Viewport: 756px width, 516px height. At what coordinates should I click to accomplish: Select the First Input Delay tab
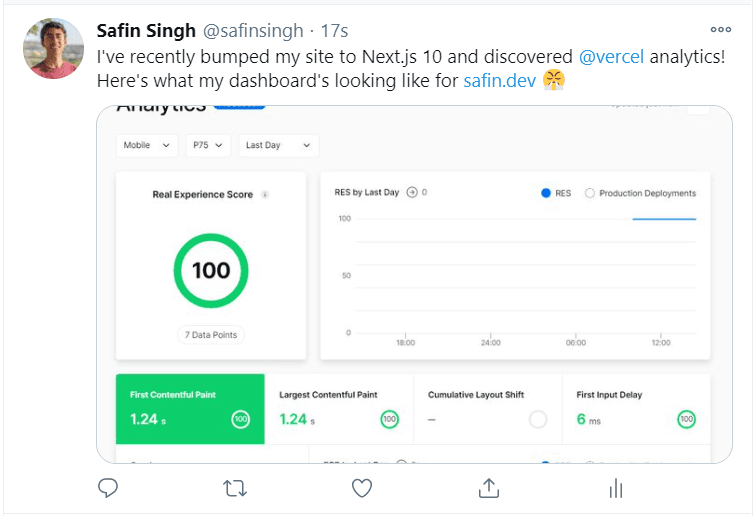(636, 409)
